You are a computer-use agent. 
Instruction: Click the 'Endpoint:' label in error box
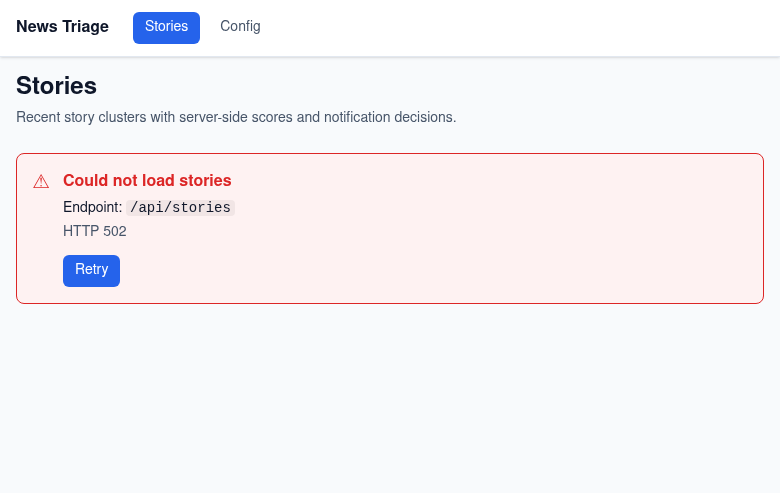[x=93, y=207]
